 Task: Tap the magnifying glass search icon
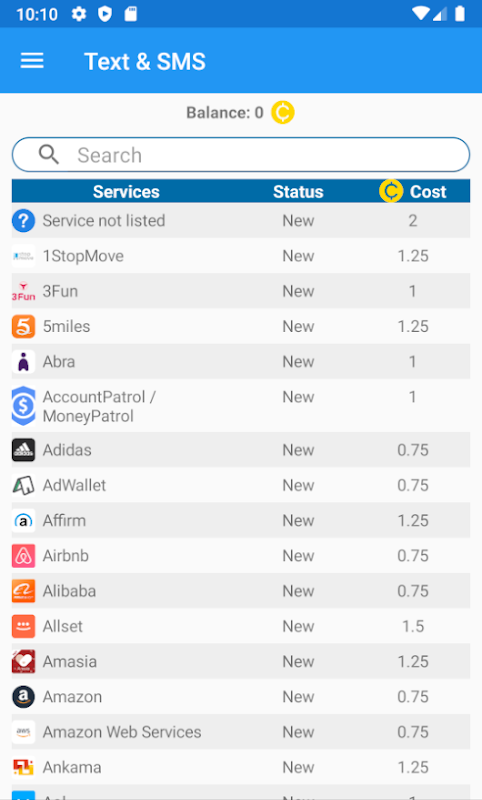[49, 154]
